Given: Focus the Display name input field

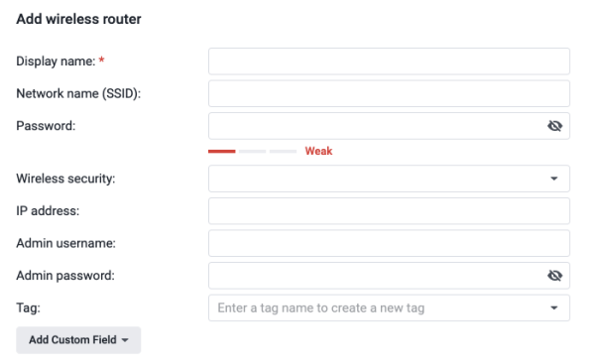Looking at the screenshot, I should click(x=389, y=61).
